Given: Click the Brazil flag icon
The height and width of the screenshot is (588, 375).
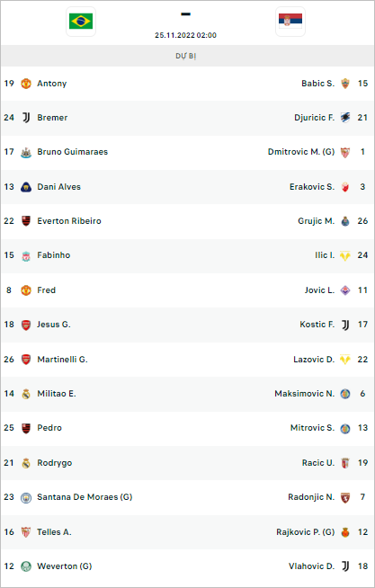Looking at the screenshot, I should coord(81,22).
